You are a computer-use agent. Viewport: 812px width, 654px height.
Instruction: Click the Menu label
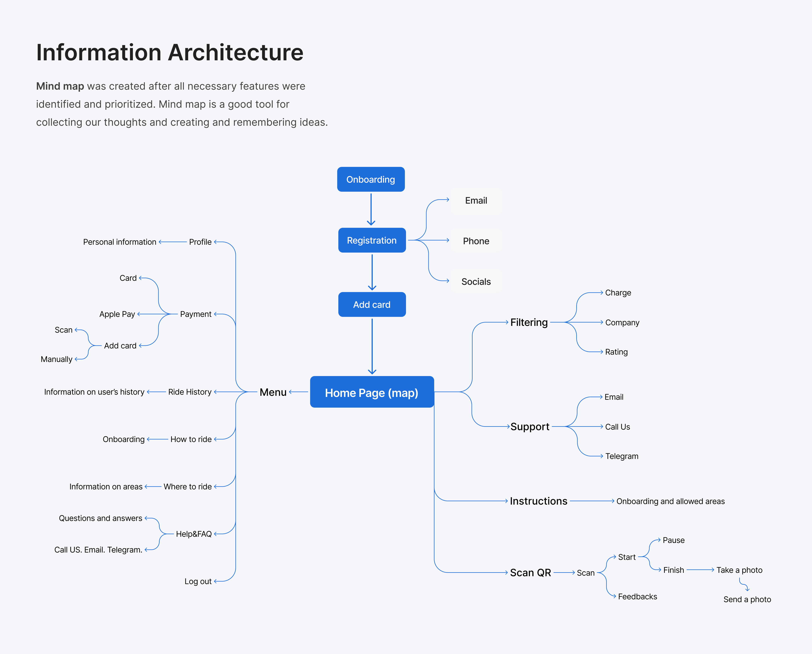(x=273, y=392)
